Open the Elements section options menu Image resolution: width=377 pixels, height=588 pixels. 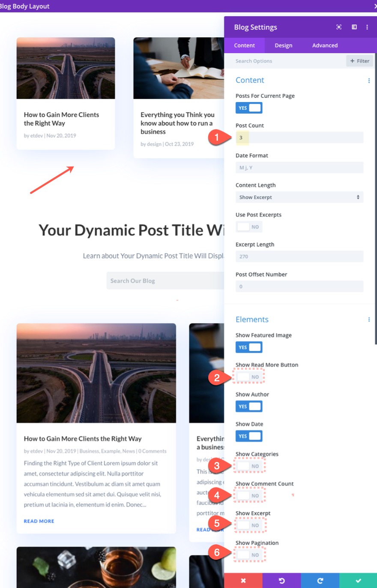(x=369, y=320)
